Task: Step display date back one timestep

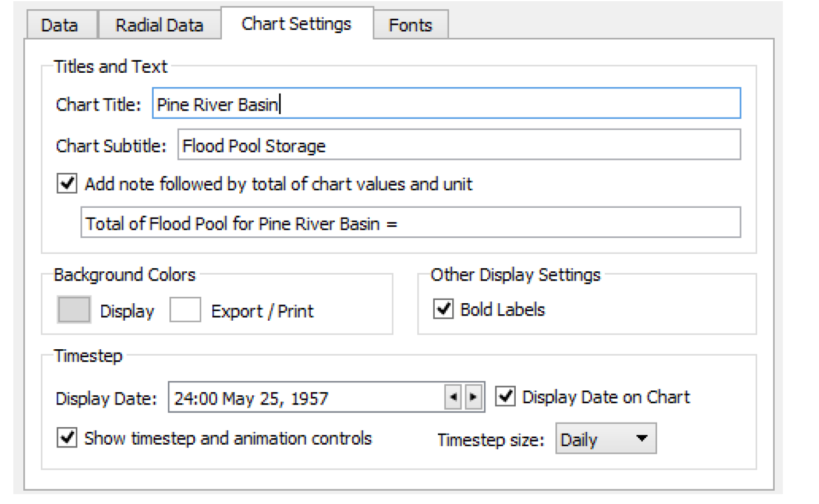Action: (453, 397)
